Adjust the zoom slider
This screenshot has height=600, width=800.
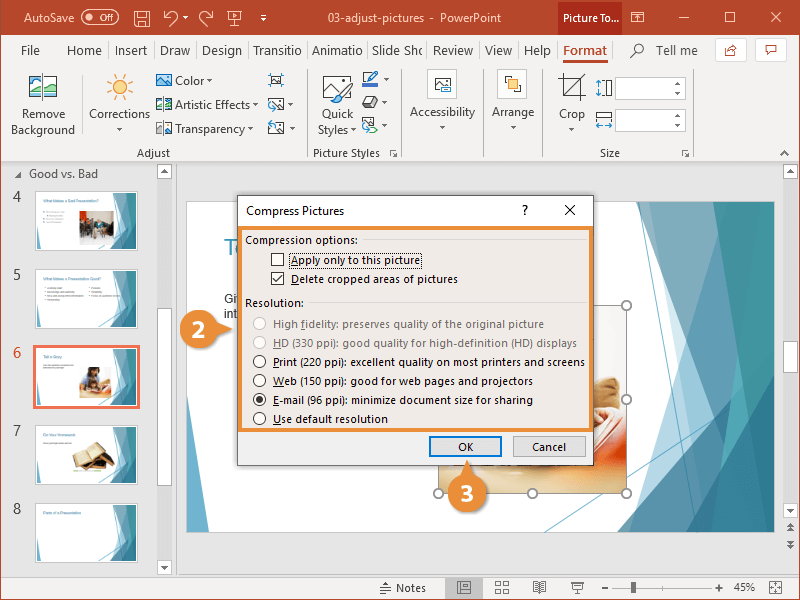tap(634, 588)
